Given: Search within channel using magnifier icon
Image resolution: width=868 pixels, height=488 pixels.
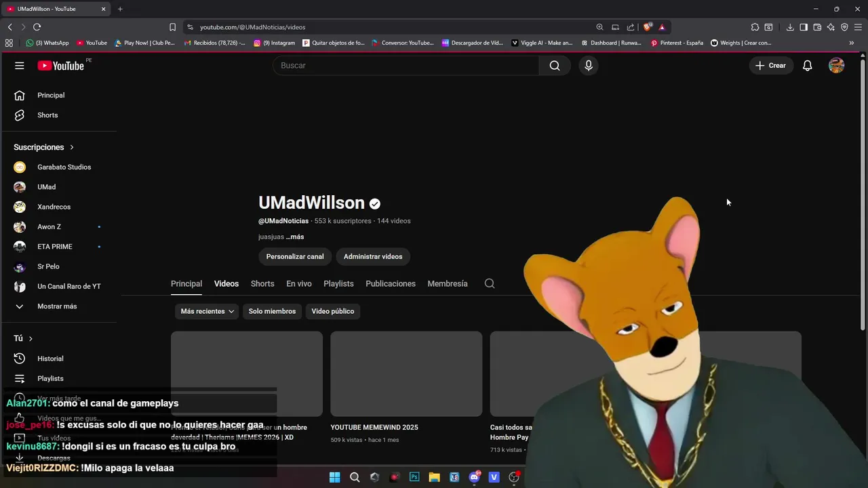Looking at the screenshot, I should click(490, 283).
